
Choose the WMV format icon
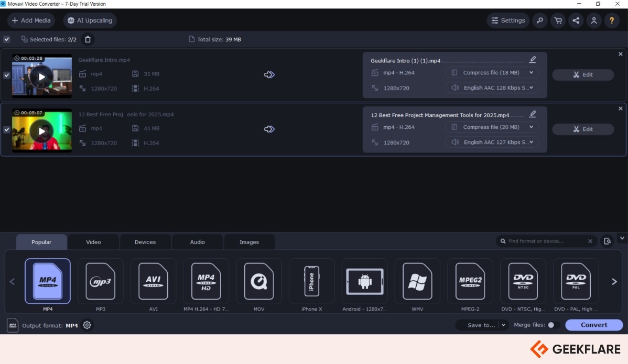click(417, 281)
